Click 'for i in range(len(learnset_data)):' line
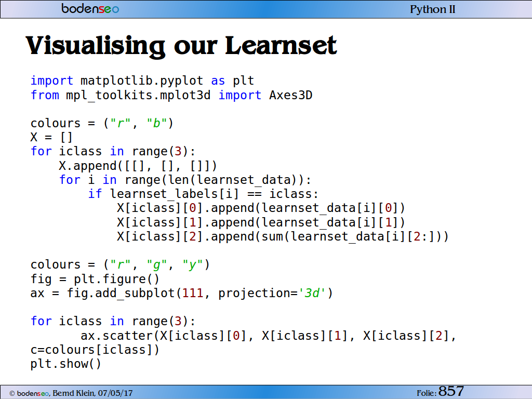Viewport: 532px width, 399px height. tap(185, 180)
